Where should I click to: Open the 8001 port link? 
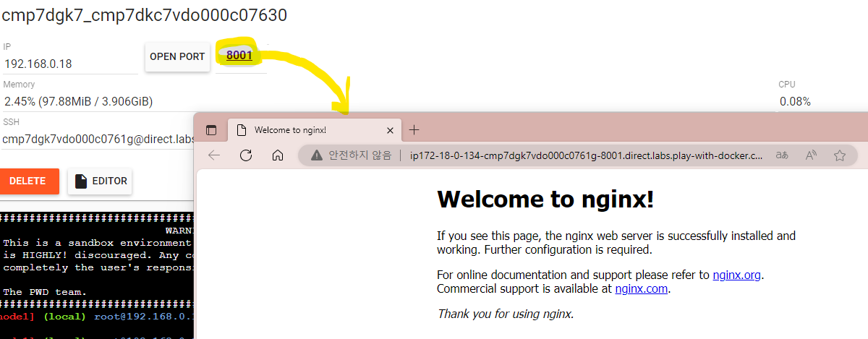[x=239, y=56]
